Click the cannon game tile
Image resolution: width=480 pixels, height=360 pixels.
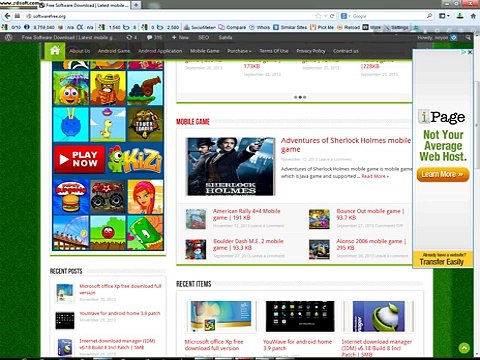145,88
